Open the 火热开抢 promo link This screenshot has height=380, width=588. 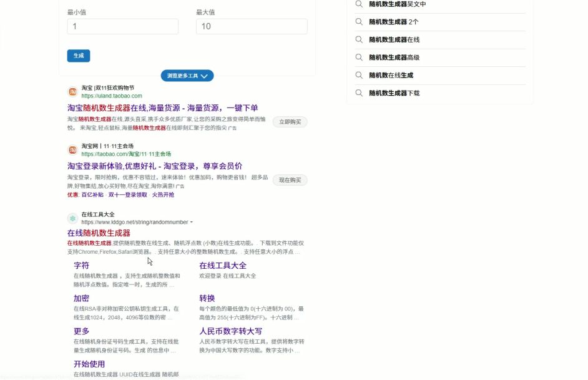point(163,195)
